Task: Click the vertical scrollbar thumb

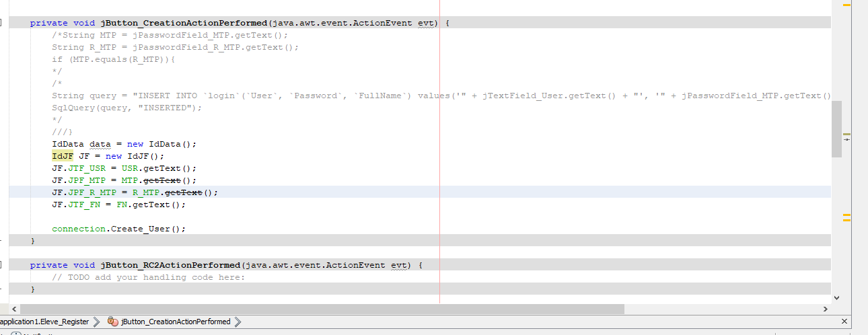Action: pos(836,128)
